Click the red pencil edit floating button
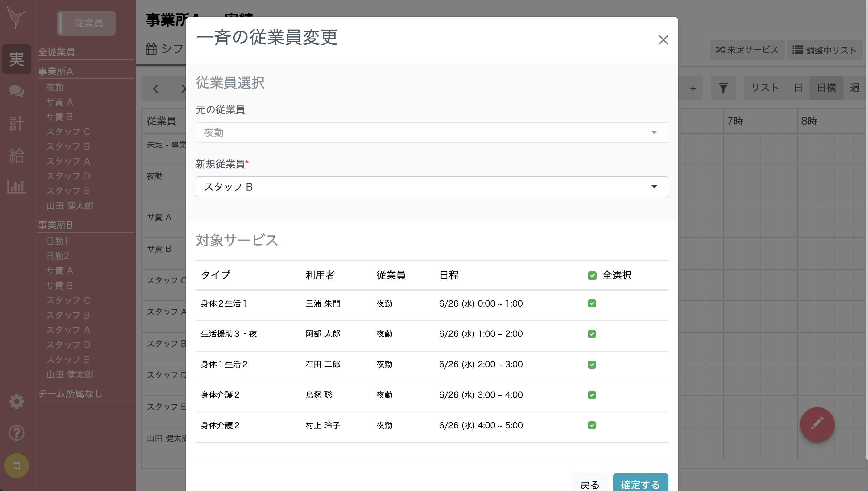Screen dimensions: 868x491 tap(817, 424)
